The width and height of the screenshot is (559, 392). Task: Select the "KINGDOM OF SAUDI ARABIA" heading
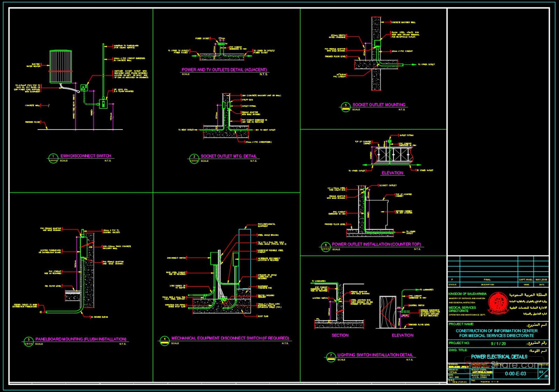tap(467, 294)
